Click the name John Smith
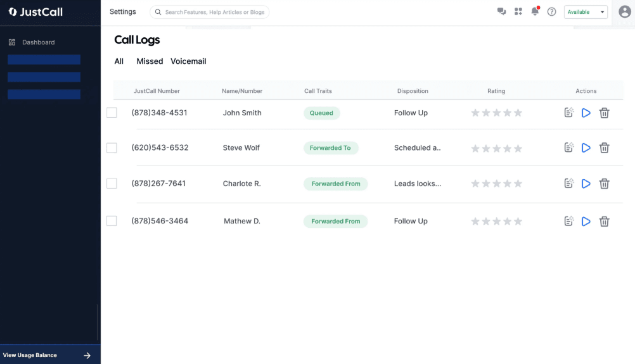 [x=242, y=113]
